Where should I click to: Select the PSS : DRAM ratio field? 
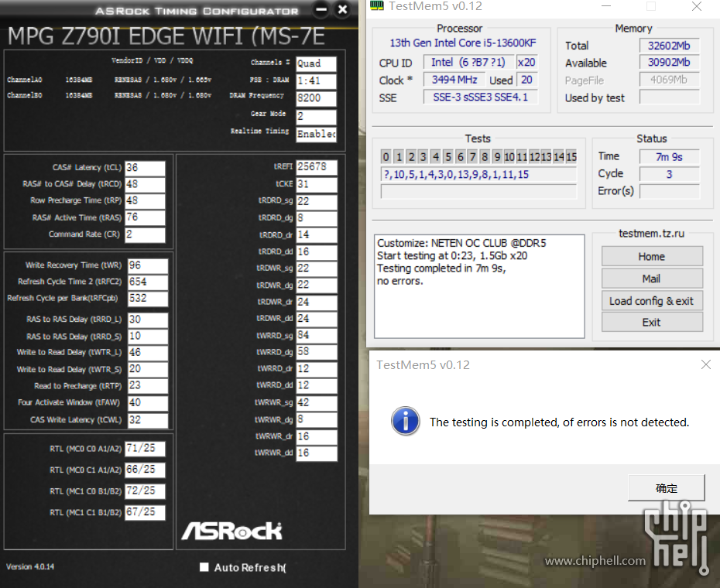coord(317,81)
